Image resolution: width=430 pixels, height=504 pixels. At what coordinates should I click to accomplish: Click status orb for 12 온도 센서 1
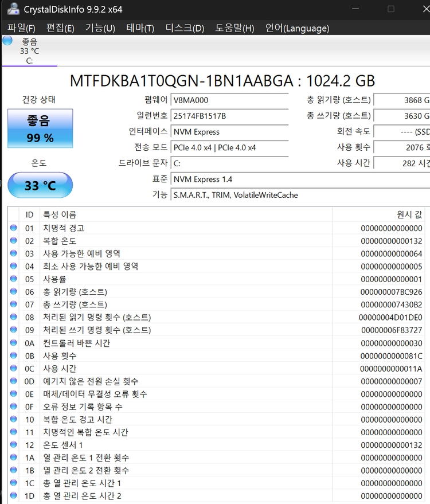coord(14,444)
